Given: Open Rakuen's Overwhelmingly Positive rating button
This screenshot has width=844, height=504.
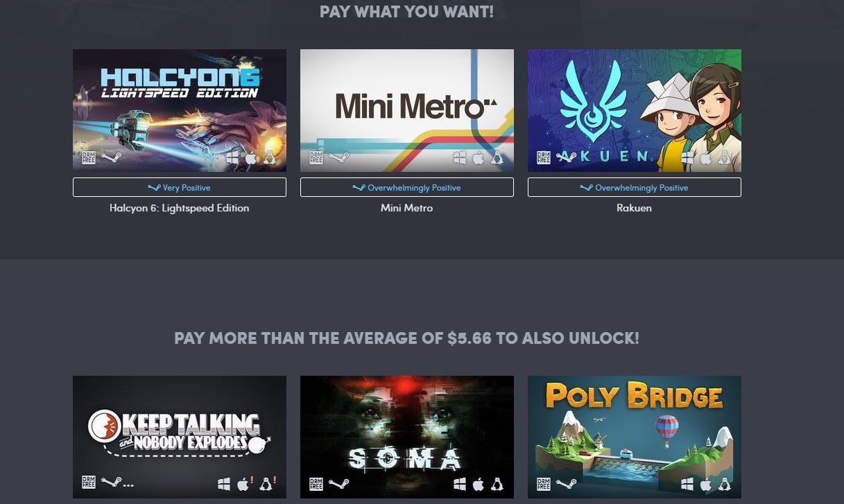Looking at the screenshot, I should [x=635, y=187].
